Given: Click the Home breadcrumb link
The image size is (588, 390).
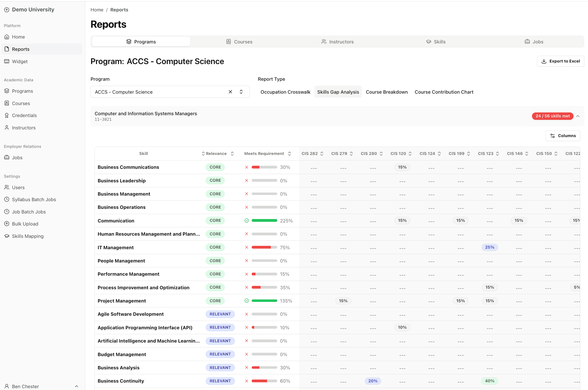Looking at the screenshot, I should pyautogui.click(x=97, y=10).
